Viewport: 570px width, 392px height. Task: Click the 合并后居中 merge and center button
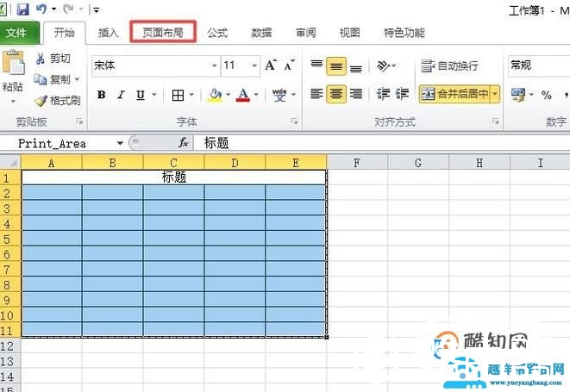click(454, 95)
